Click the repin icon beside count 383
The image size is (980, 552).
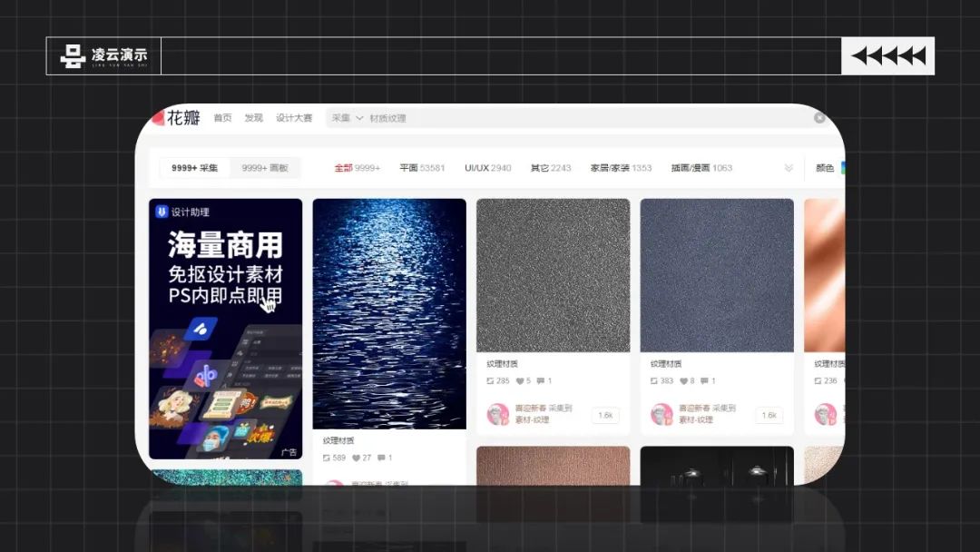coord(653,380)
